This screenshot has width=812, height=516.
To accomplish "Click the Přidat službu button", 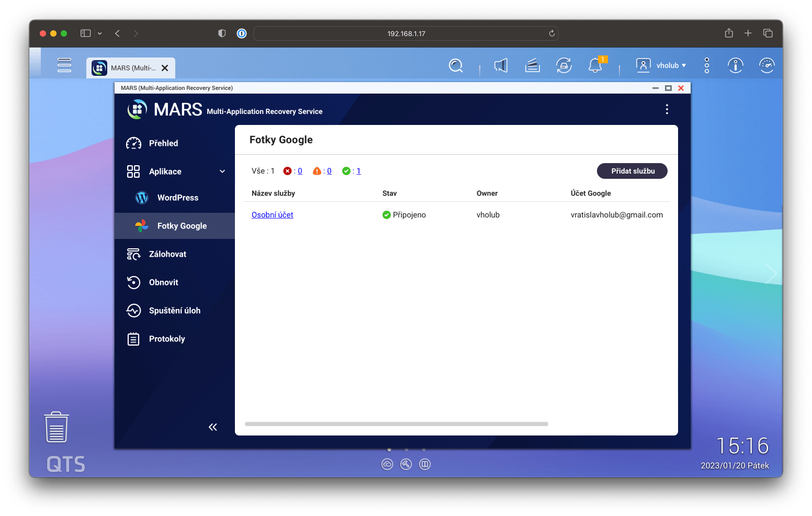I will [632, 171].
